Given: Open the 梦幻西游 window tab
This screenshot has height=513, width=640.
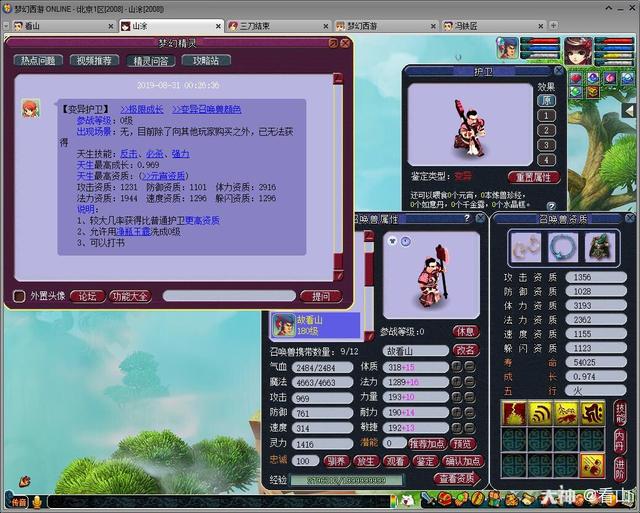Looking at the screenshot, I should click(x=385, y=26).
